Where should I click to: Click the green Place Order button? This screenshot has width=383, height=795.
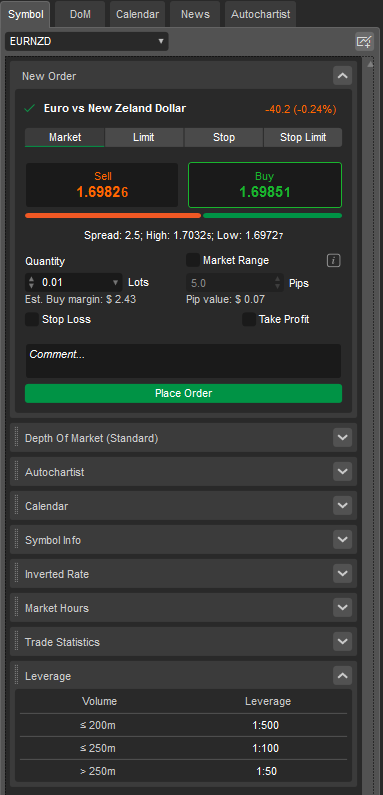(183, 393)
